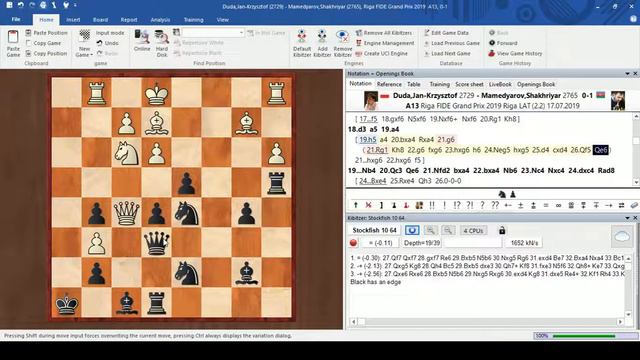Open the File menu
Screen dimensions: 640x360
point(16,20)
